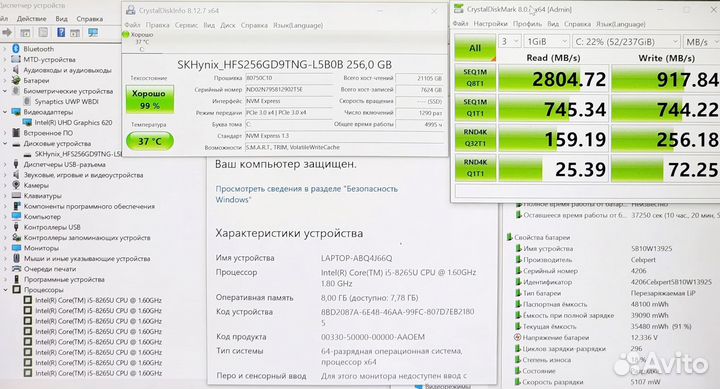Collapse the Процессоры node
Viewport: 720px width, 389px height.
[5, 290]
